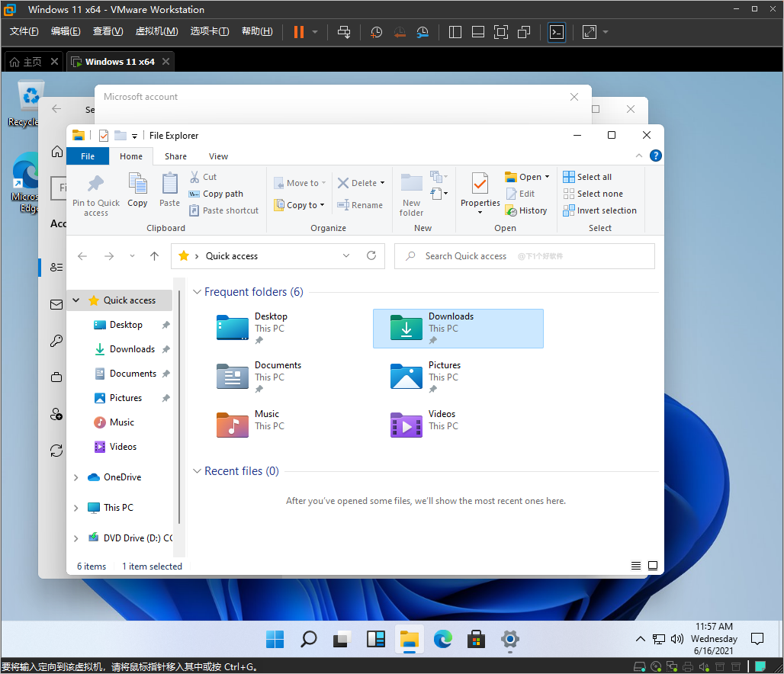The image size is (784, 674).
Task: Enter full screen mode in VMware
Action: click(500, 32)
